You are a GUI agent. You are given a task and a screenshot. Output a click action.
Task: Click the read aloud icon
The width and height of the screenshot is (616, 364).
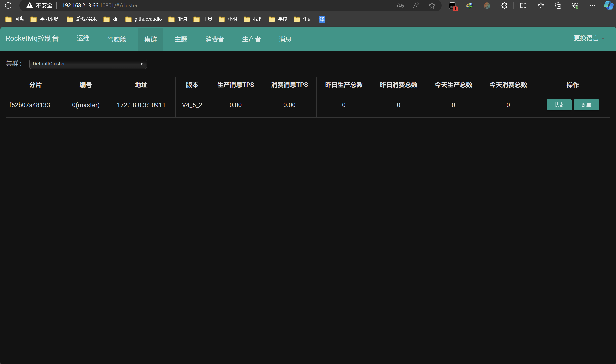point(416,5)
